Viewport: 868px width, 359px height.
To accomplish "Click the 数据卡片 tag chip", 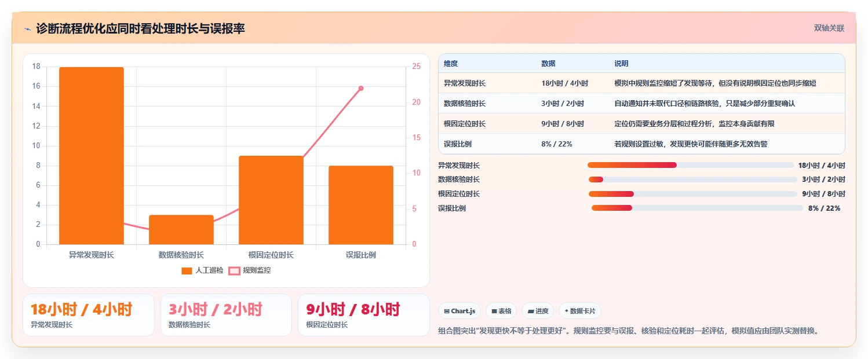I will (x=580, y=311).
